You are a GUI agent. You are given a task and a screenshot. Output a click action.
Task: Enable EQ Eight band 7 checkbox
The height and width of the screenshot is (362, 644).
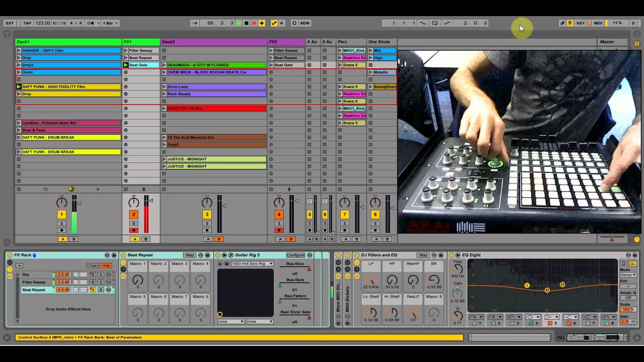pyautogui.click(x=587, y=323)
